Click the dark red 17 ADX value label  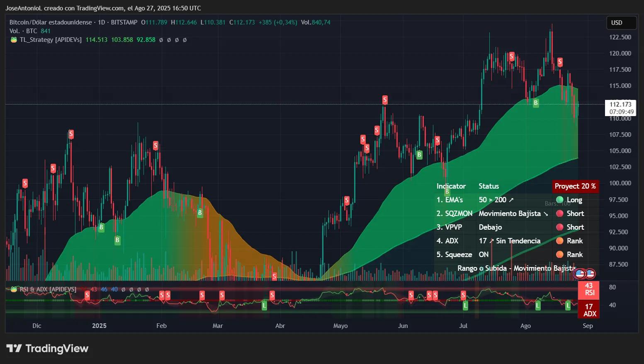click(589, 310)
